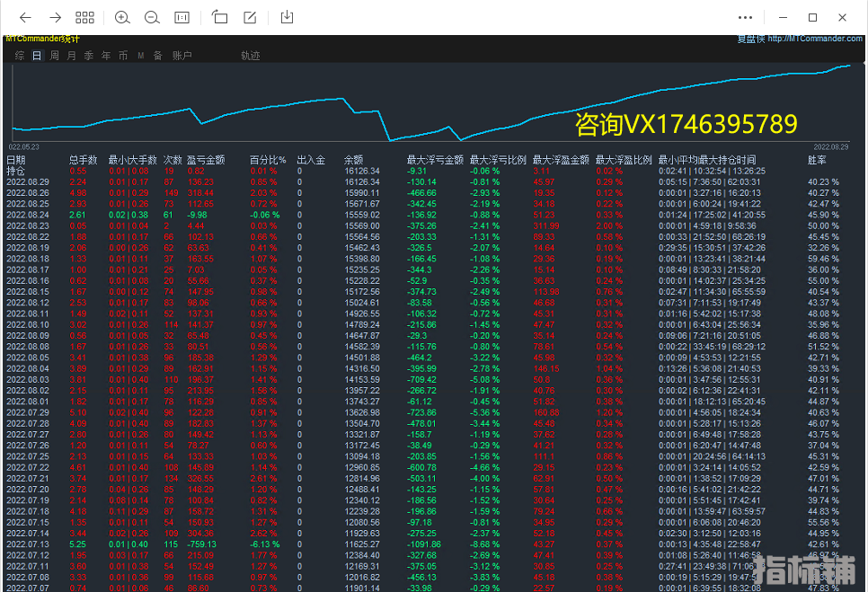
Task: Rotate the image
Action: pyautogui.click(x=220, y=17)
